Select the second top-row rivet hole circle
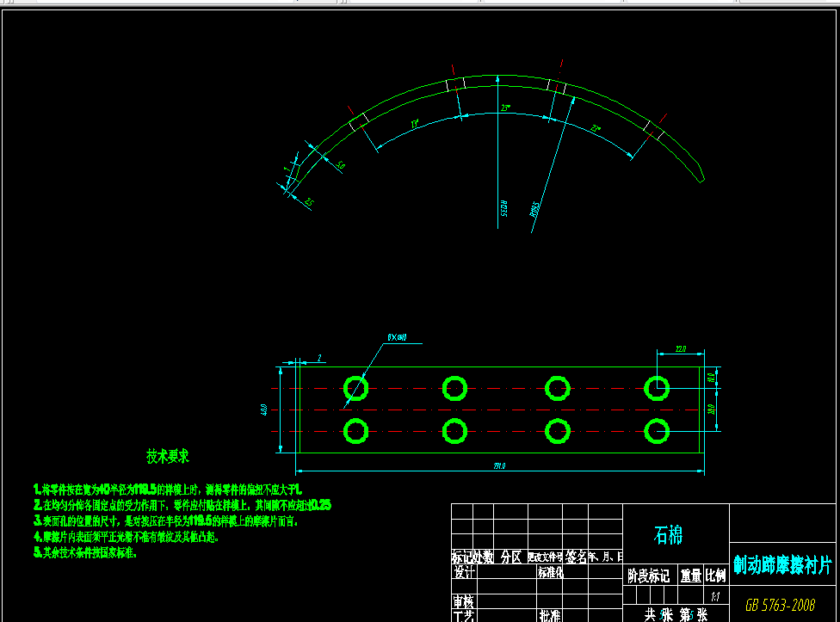 click(454, 388)
